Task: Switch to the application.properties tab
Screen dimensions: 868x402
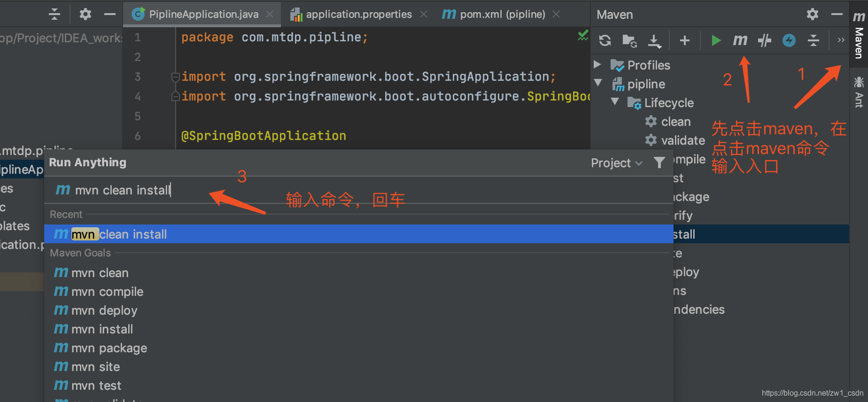Action: click(359, 15)
